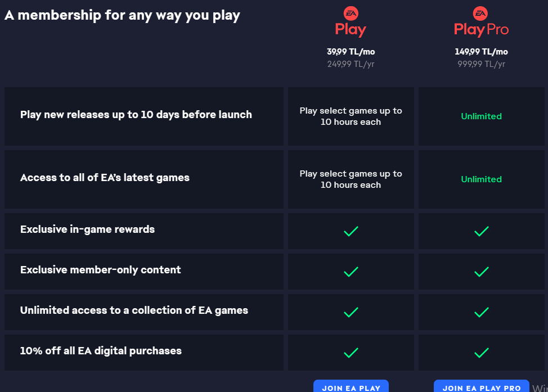Click the 249,99 TL/yr yearly price
The image size is (548, 392).
coord(351,64)
